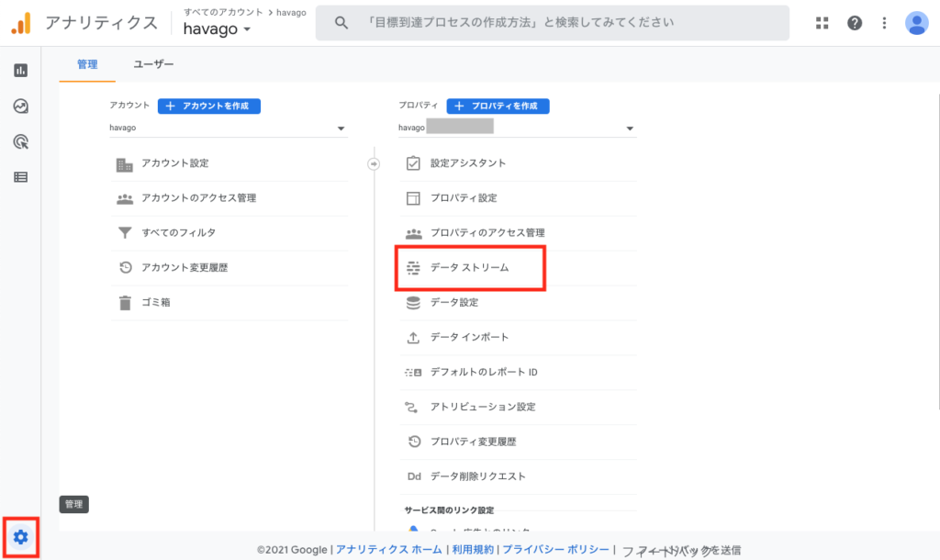Click the account change history clock icon
The width and height of the screenshot is (940, 560).
point(125,268)
